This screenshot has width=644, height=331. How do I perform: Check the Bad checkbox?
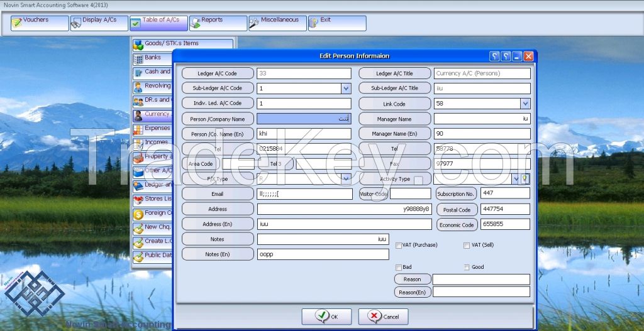pos(399,268)
